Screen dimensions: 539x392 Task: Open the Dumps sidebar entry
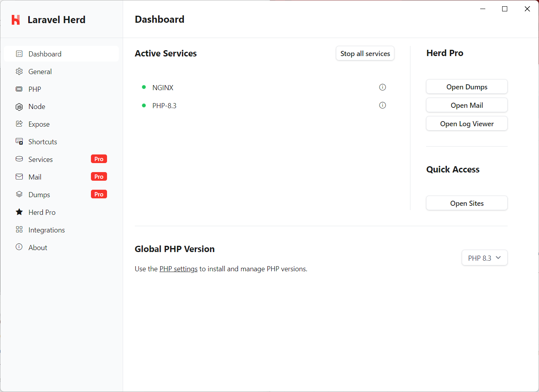[61, 194]
